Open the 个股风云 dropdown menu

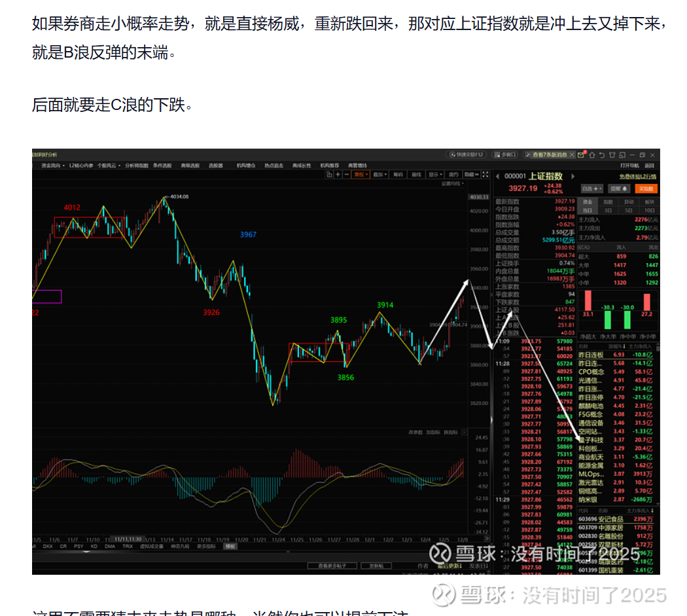(x=109, y=166)
